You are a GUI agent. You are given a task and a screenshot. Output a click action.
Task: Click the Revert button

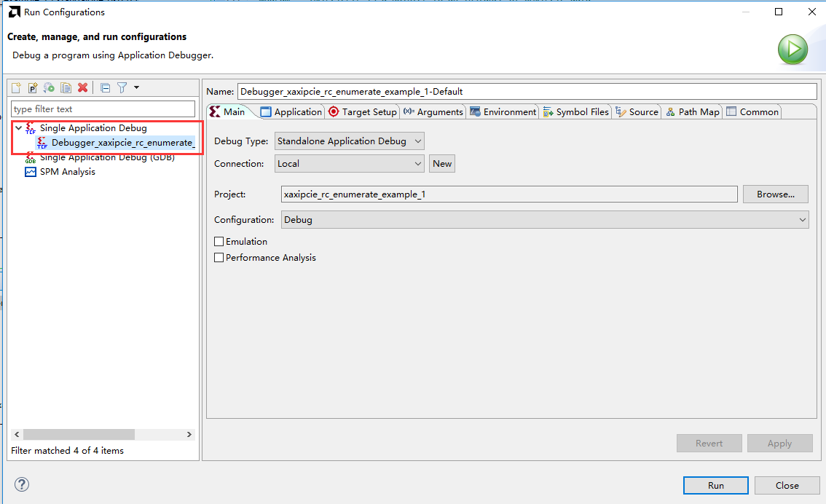click(709, 444)
